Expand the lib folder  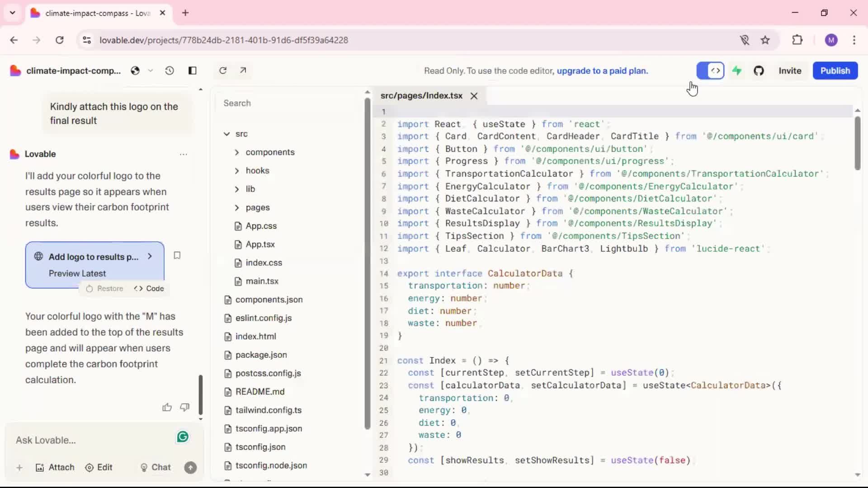click(x=245, y=189)
